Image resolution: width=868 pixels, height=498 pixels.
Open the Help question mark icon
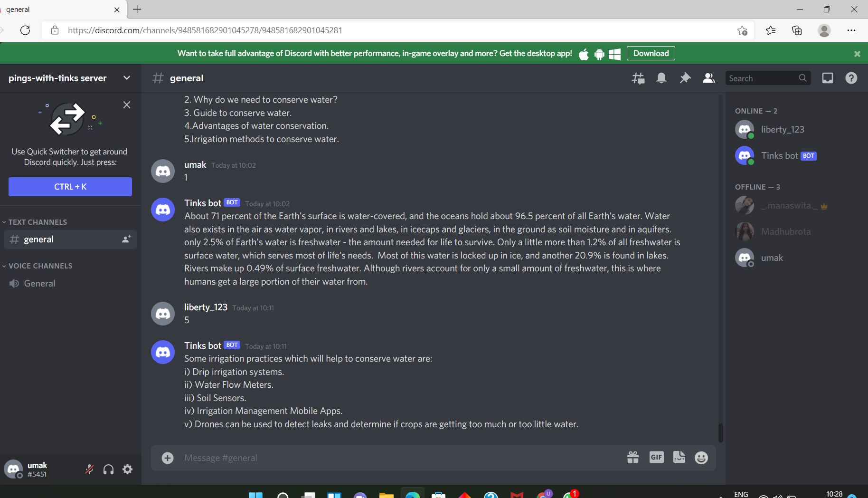point(851,78)
